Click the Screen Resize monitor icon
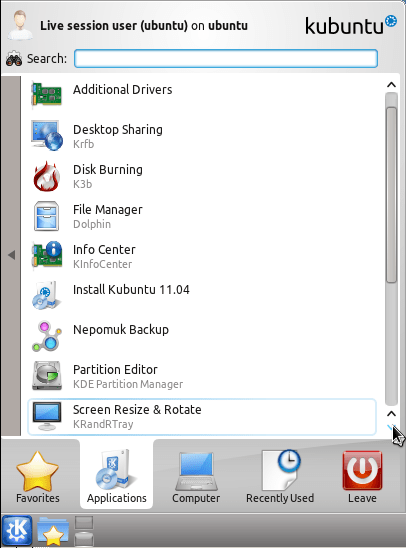 (x=47, y=416)
